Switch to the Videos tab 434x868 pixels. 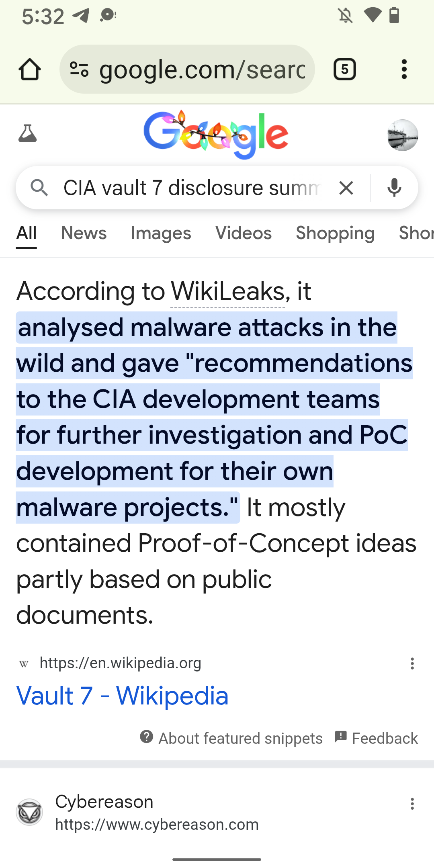(x=244, y=233)
